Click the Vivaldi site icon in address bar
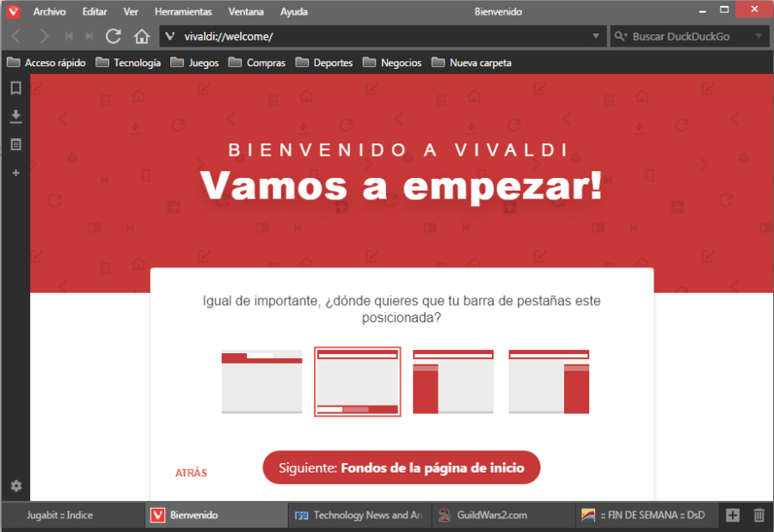774x532 pixels. click(x=170, y=36)
